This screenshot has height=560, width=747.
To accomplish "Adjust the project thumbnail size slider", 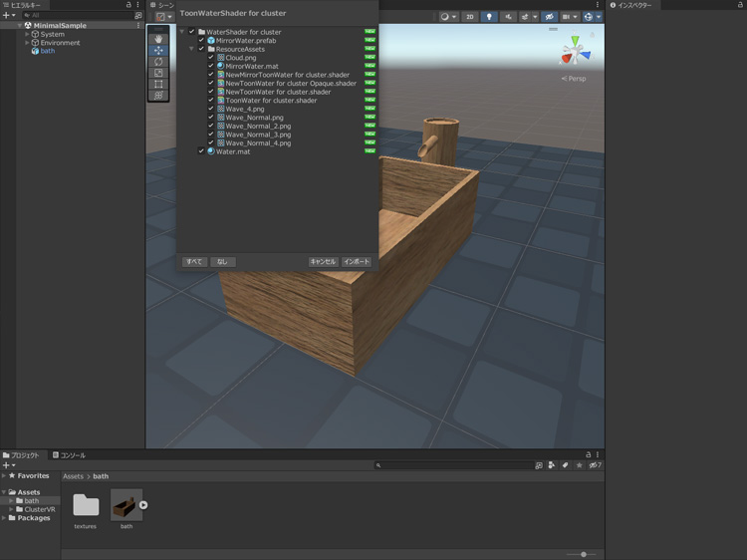I will click(583, 554).
